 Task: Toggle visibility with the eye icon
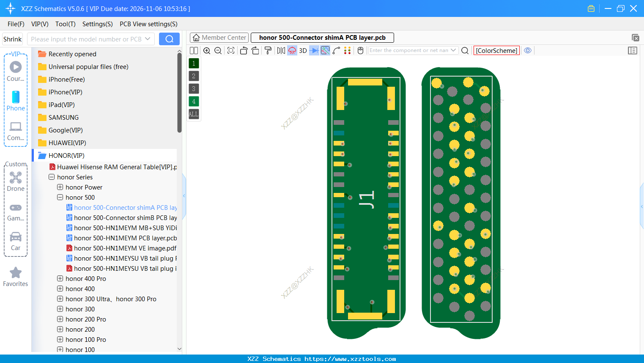click(x=528, y=50)
